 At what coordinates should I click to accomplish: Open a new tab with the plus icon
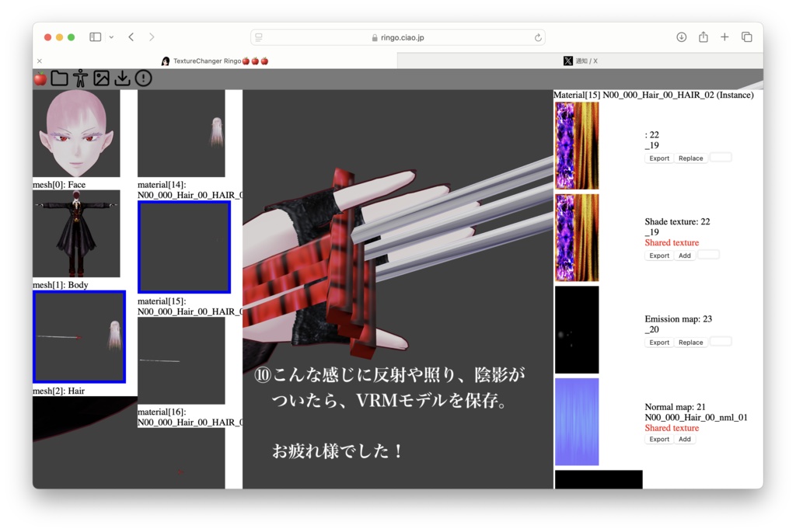(724, 37)
